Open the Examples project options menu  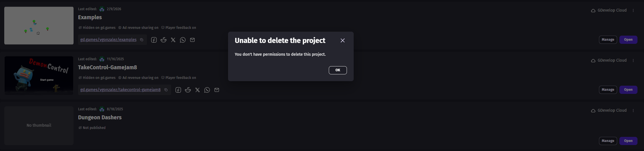coord(633,10)
